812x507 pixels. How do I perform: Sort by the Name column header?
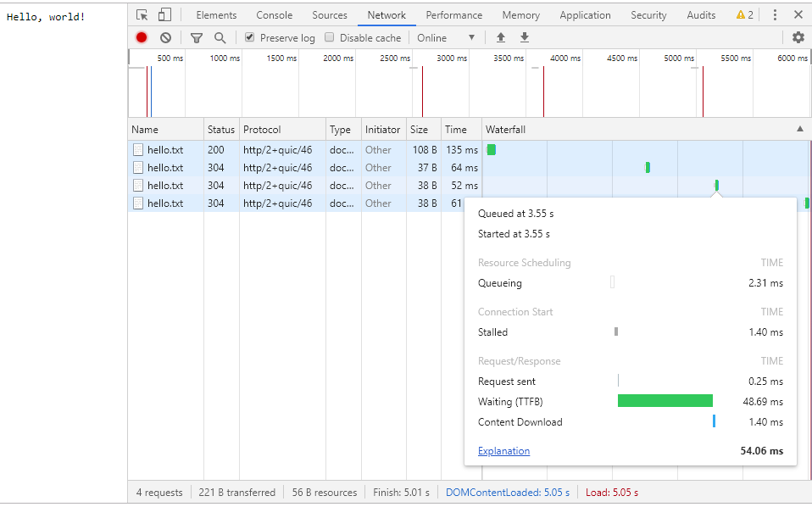[x=166, y=130]
